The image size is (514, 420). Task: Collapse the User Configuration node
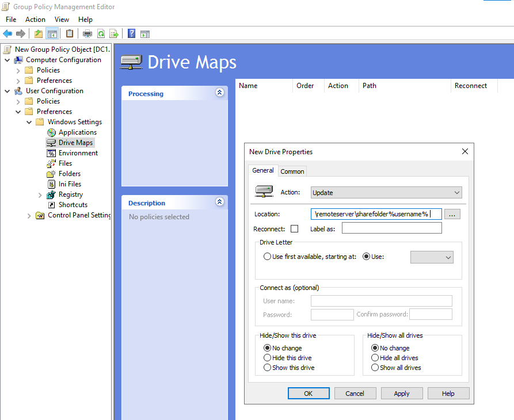(x=7, y=91)
